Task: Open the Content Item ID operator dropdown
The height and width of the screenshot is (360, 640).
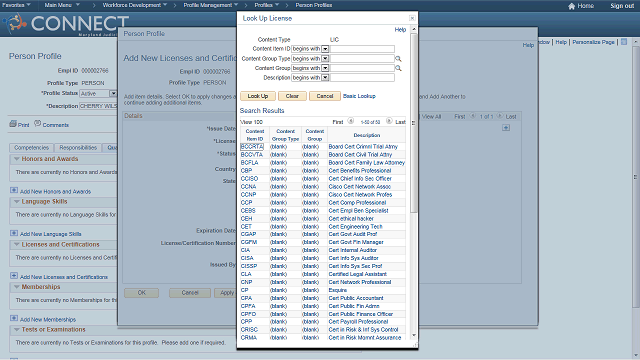Action: pyautogui.click(x=325, y=49)
